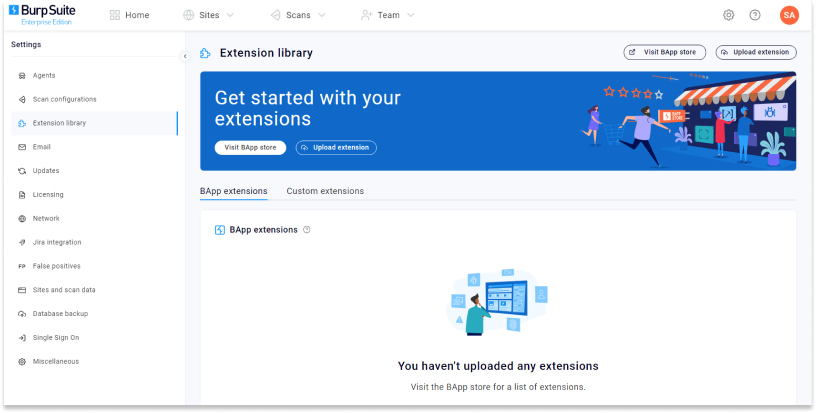
Task: Select Extension library in the sidebar
Action: coord(94,123)
